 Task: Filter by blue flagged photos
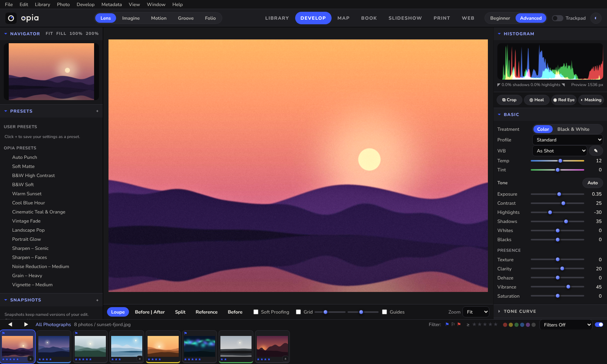(447, 325)
